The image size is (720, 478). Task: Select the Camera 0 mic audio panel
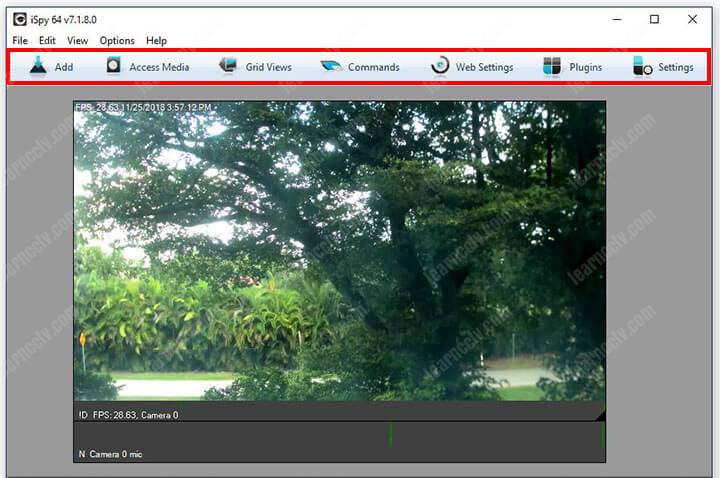coord(339,442)
